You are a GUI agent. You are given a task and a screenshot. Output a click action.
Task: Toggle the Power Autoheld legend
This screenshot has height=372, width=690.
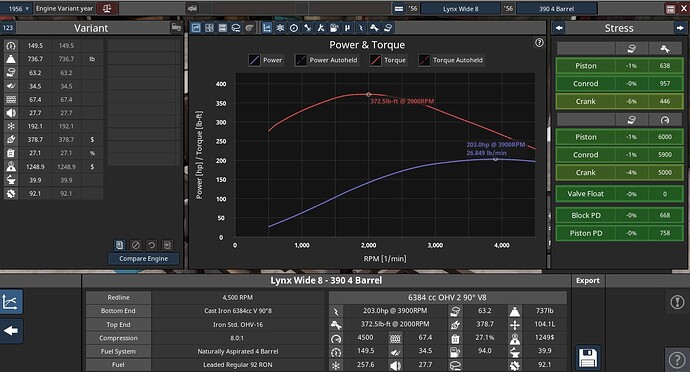pos(327,60)
